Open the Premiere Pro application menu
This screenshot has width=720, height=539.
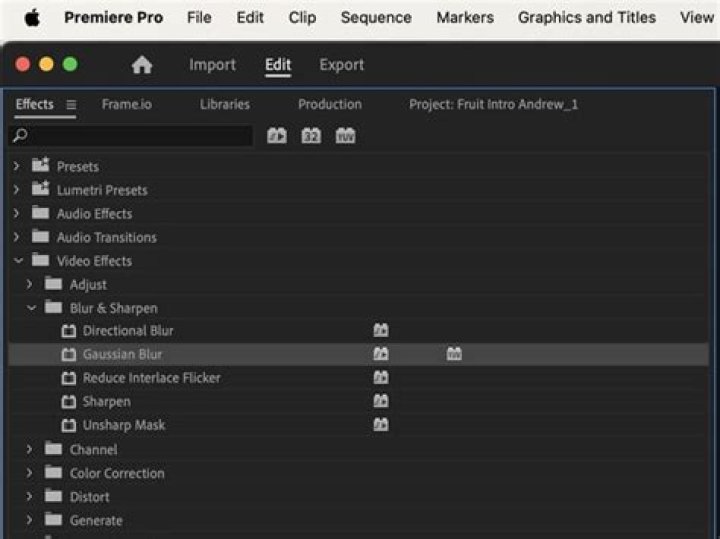[113, 17]
